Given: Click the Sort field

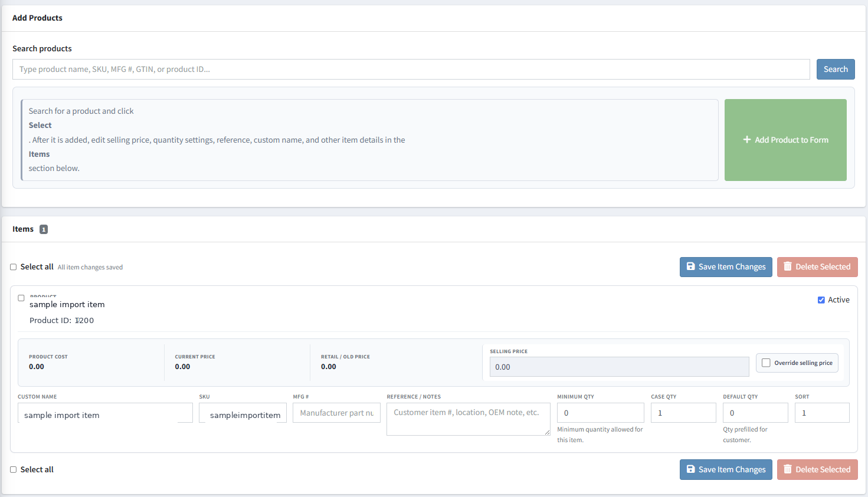Looking at the screenshot, I should pos(822,413).
